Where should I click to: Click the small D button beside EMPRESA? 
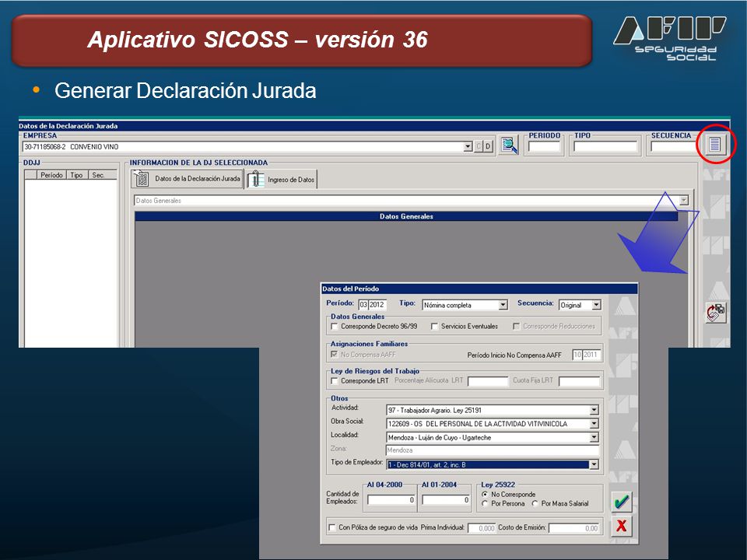point(488,147)
